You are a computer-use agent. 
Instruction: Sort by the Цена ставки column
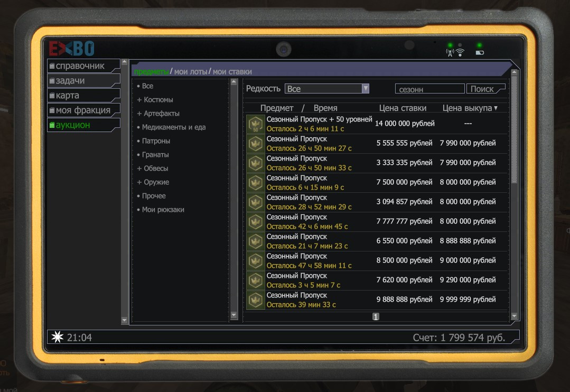403,108
